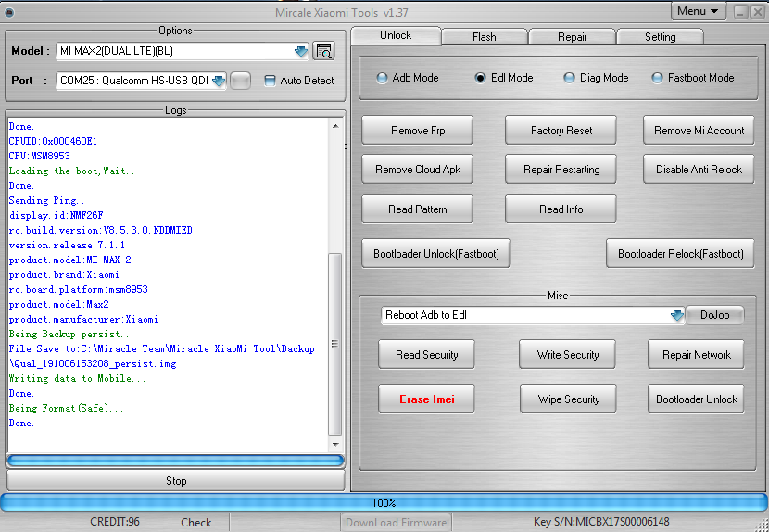The width and height of the screenshot is (769, 532).
Task: Click the Writing data to Mobile log line
Action: 78,379
